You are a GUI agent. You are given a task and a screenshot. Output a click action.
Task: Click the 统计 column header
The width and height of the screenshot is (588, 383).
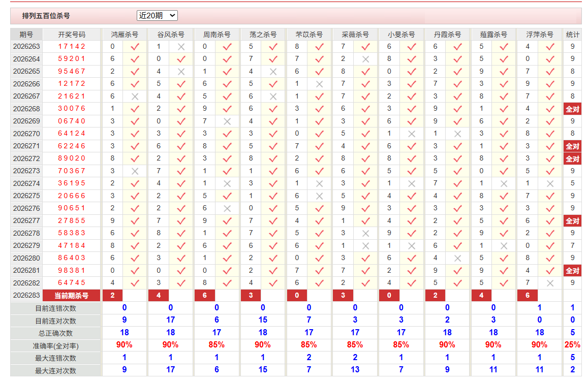(572, 35)
